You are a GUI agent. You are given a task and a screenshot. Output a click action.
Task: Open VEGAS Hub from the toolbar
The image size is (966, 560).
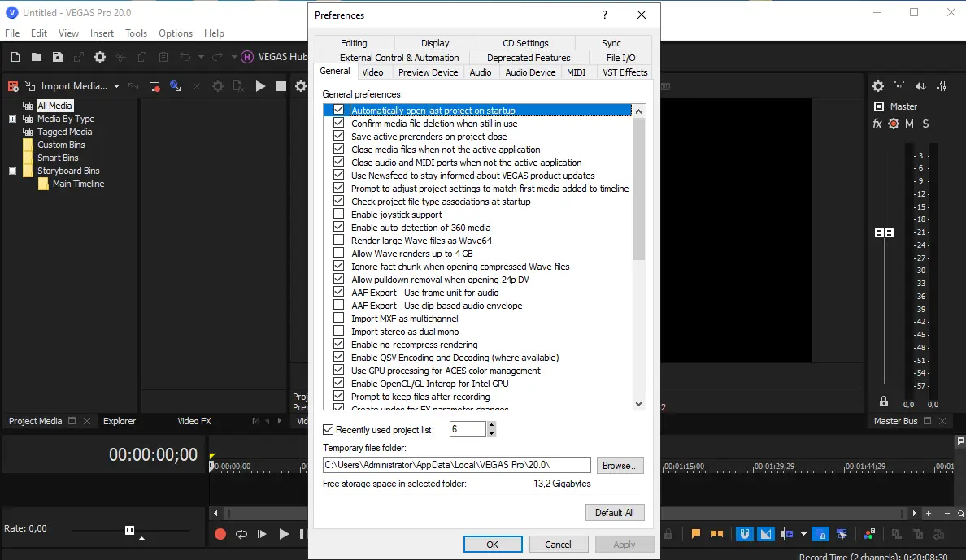click(273, 57)
